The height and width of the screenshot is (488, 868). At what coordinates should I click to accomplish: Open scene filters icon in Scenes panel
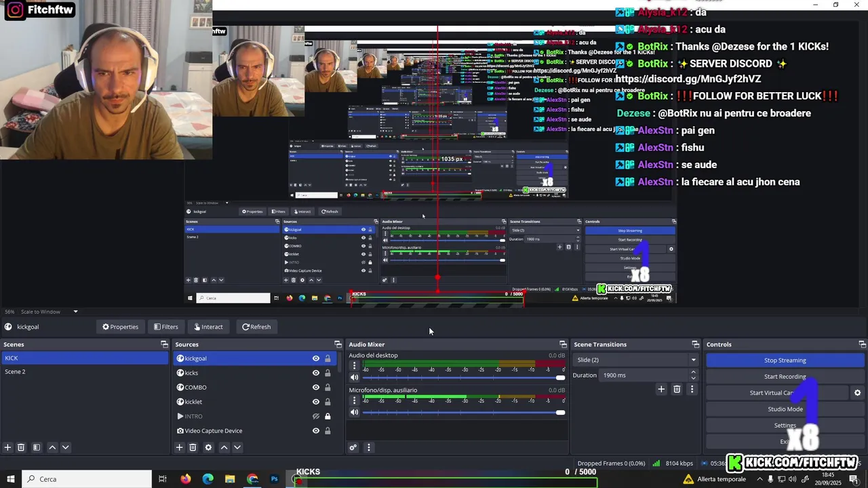point(37,447)
